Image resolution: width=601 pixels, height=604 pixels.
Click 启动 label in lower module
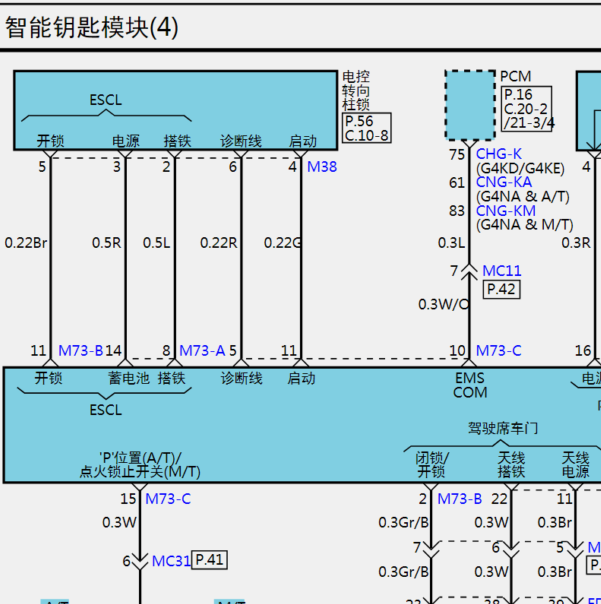coord(301,378)
